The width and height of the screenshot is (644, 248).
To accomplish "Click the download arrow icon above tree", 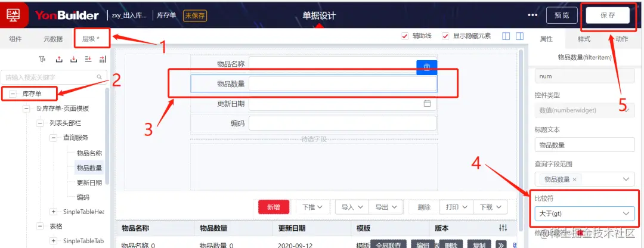I will pyautogui.click(x=74, y=60).
